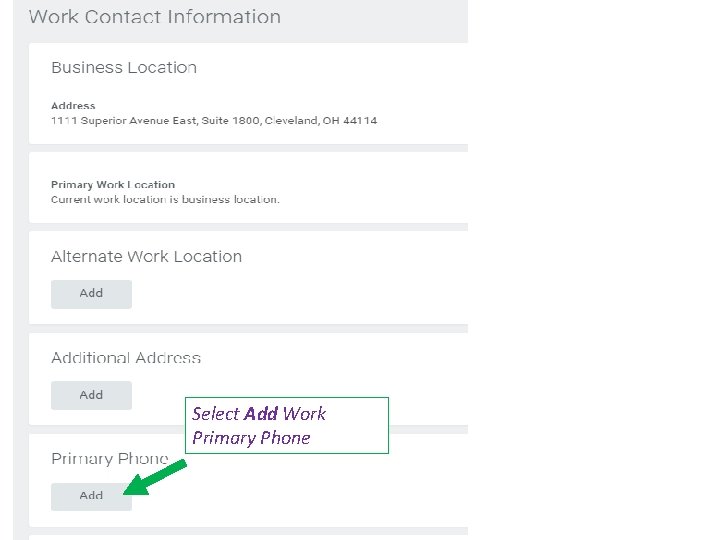Screen dimensions: 720x540
Task: Click the Primary Phone section heading
Action: pyautogui.click(x=110, y=459)
